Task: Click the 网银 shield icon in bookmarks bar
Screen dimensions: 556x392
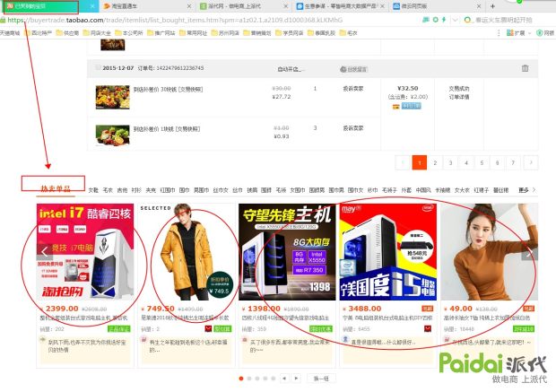Action: 539,33
